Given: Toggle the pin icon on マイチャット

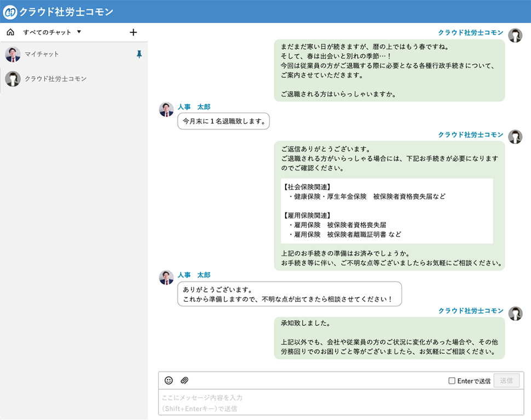Looking at the screenshot, I should pos(139,54).
